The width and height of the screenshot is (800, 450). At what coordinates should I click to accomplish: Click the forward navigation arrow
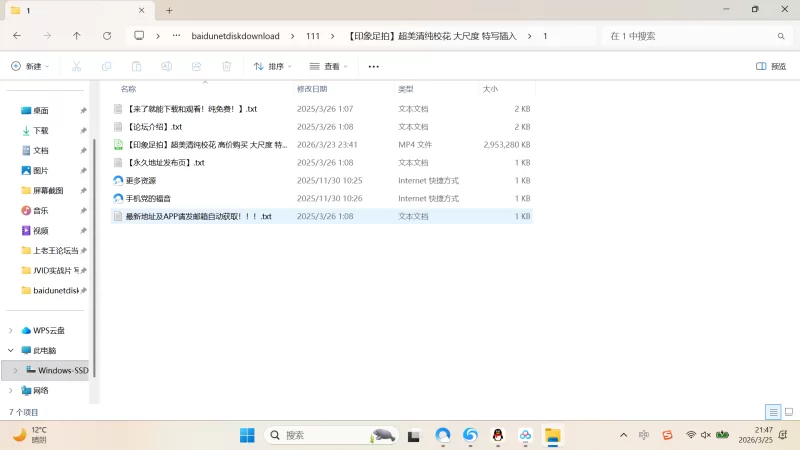pos(47,36)
